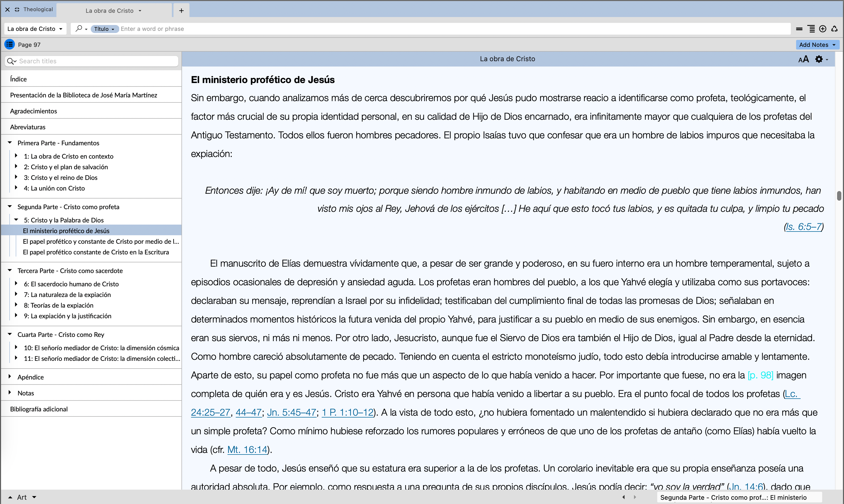This screenshot has width=844, height=504.
Task: Expand chapter 1: La obra de Cristo en contexto
Action: pos(16,156)
